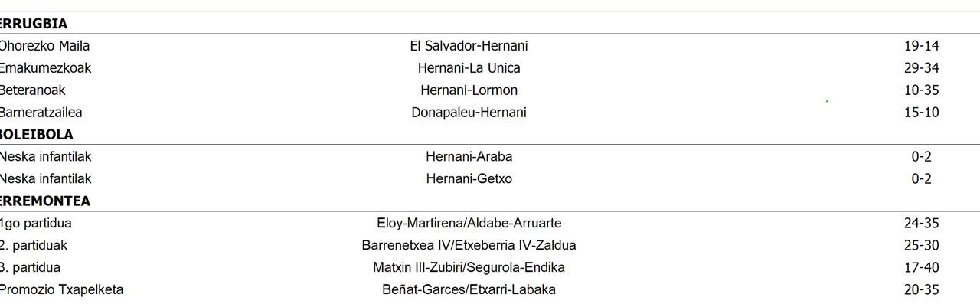
Task: Select the ERREMONTEA section heading
Action: coord(44,201)
